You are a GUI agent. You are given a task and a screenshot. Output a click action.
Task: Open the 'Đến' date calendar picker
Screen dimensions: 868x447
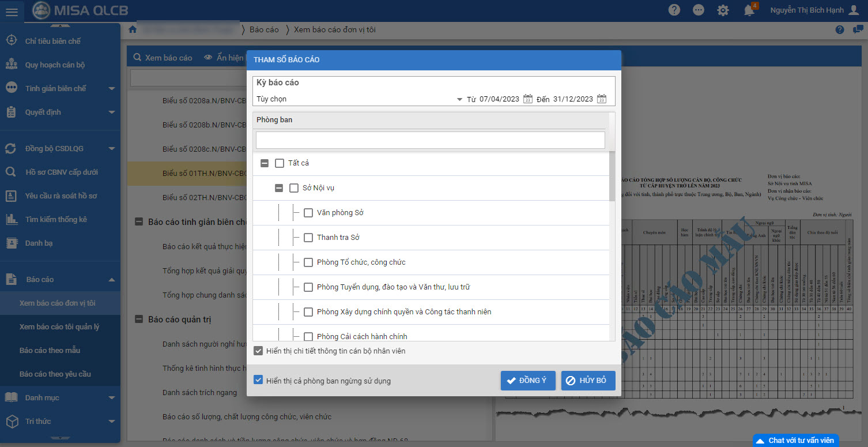coord(601,99)
